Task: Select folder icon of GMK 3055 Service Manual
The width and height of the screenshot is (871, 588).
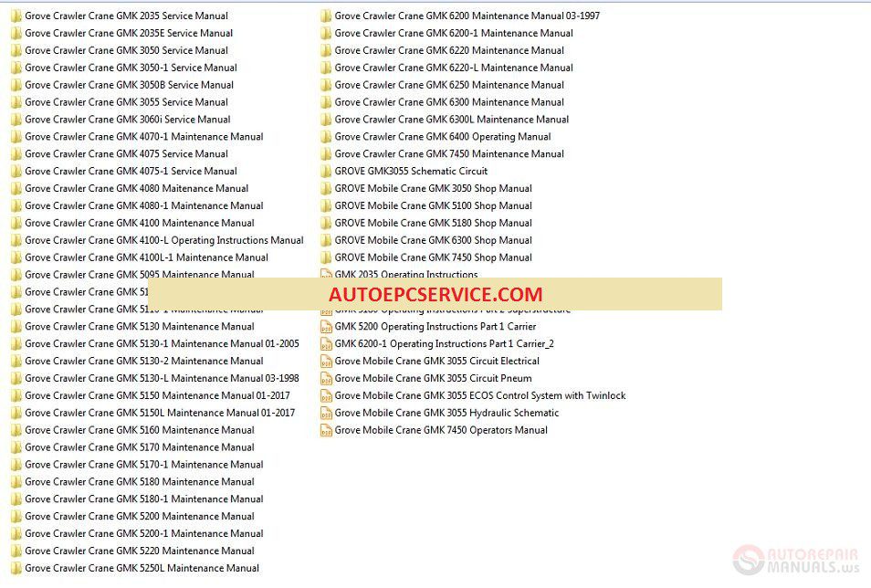Action: pyautogui.click(x=16, y=102)
